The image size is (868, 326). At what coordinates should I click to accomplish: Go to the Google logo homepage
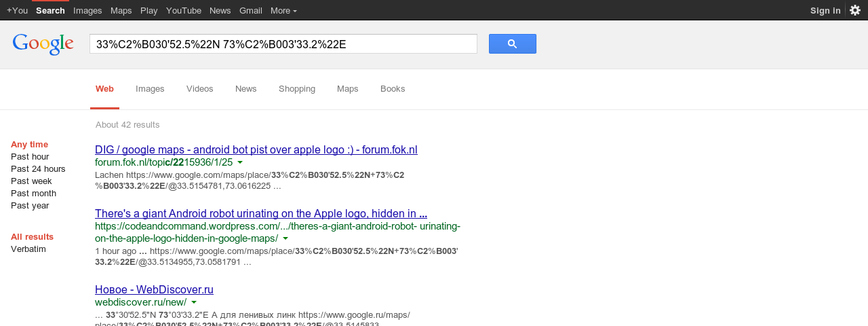point(43,44)
